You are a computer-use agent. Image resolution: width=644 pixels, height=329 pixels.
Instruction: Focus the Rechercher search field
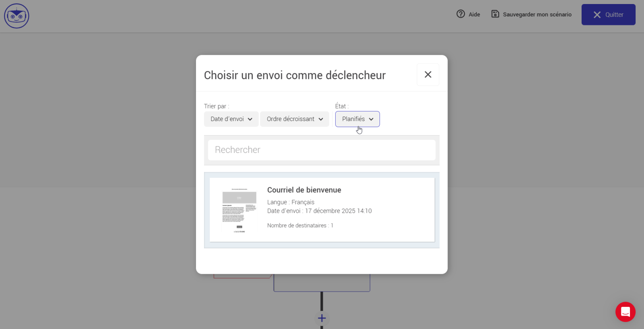pyautogui.click(x=322, y=150)
